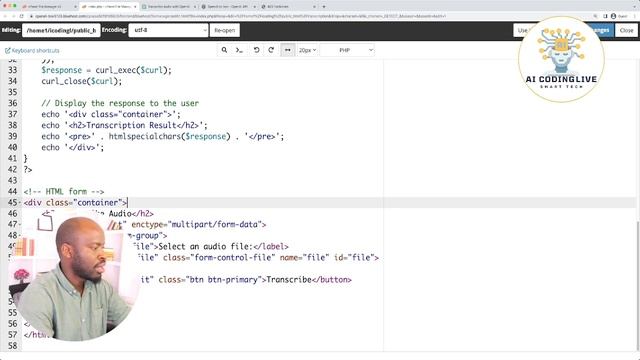Open the browser three-dot menu

coord(635,16)
